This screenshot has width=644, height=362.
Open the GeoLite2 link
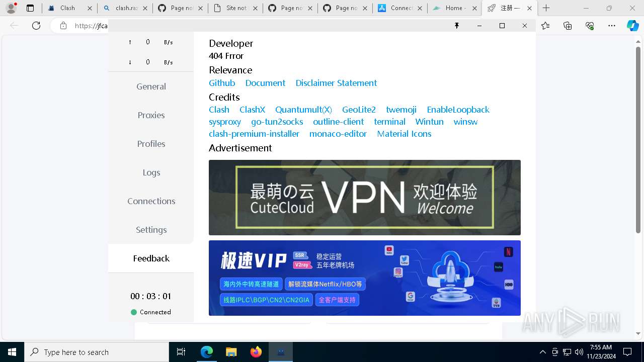tap(359, 110)
